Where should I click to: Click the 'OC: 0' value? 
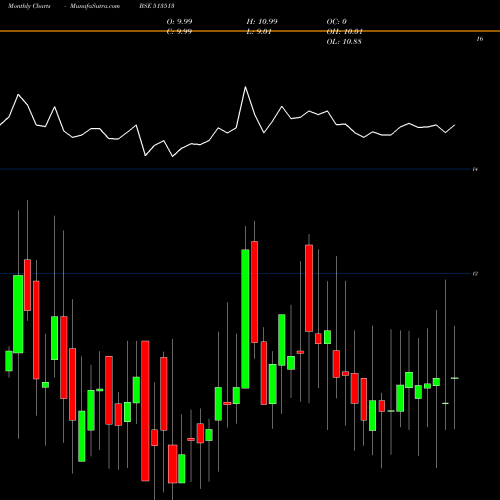click(x=337, y=22)
